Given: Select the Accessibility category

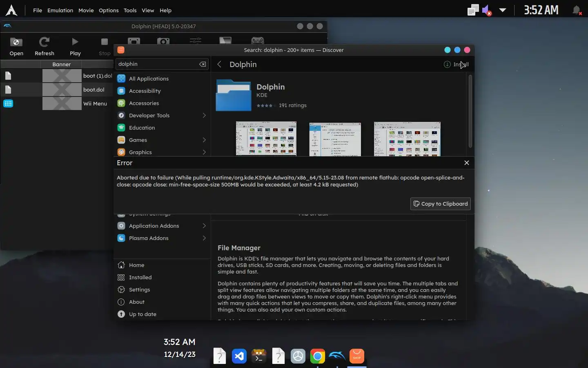Looking at the screenshot, I should pyautogui.click(x=162, y=91).
